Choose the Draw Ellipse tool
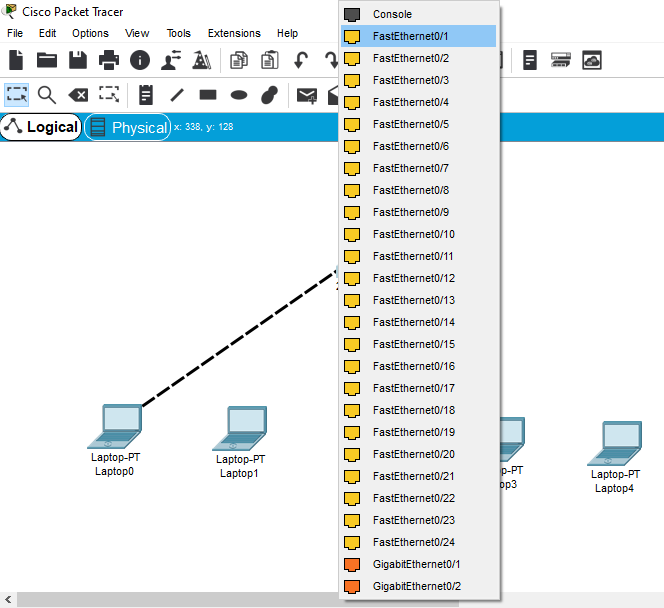Screen dimensions: 664x608 [239, 95]
